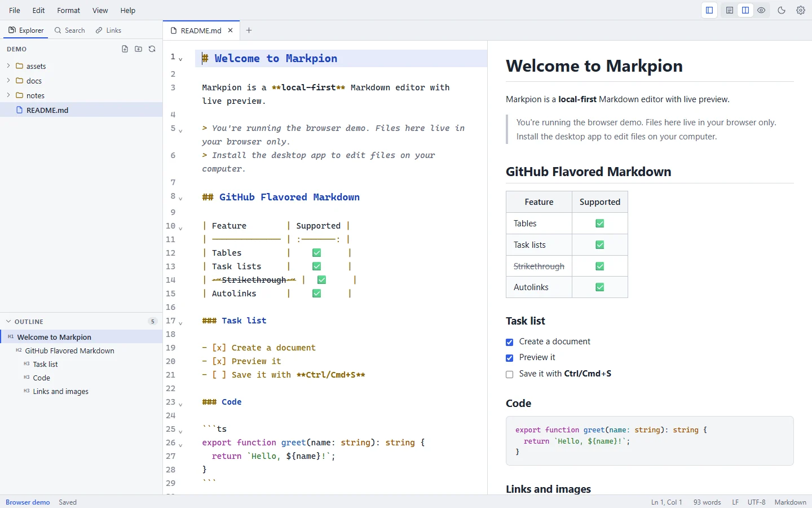Image resolution: width=812 pixels, height=508 pixels.
Task: Tick 'Save it with Ctrl/Cmd+S' checkbox
Action: 510,374
